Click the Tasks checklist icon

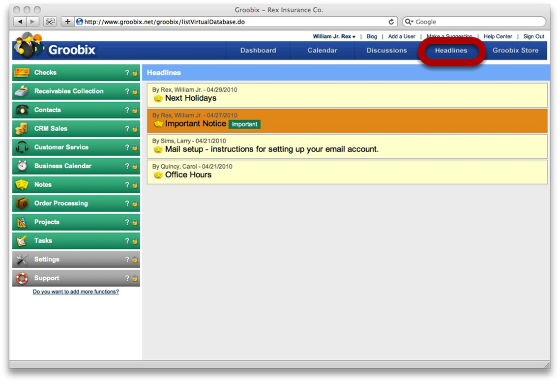(21, 240)
